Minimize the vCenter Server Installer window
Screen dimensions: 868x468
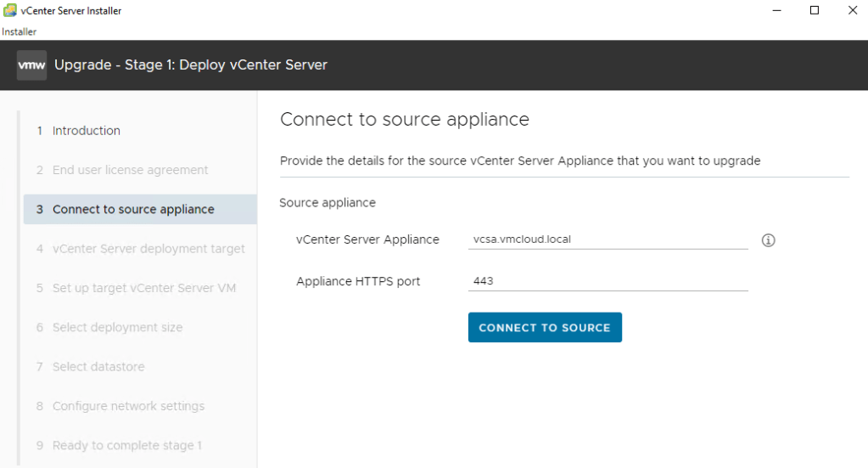point(776,11)
